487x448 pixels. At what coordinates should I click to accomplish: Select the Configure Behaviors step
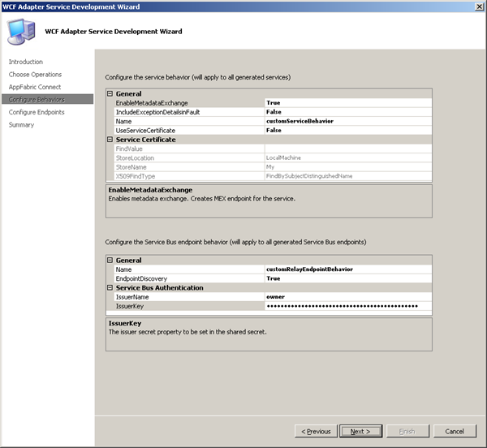[x=47, y=99]
